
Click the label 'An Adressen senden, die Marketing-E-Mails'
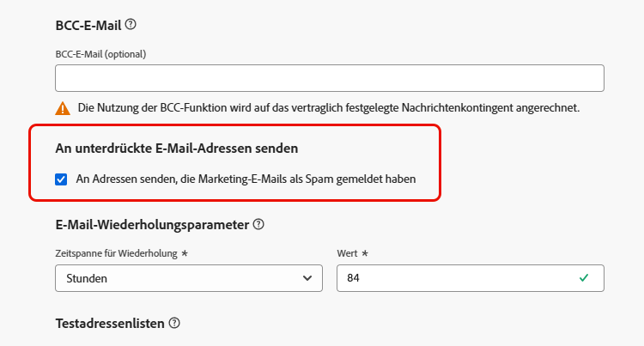pyautogui.click(x=181, y=179)
